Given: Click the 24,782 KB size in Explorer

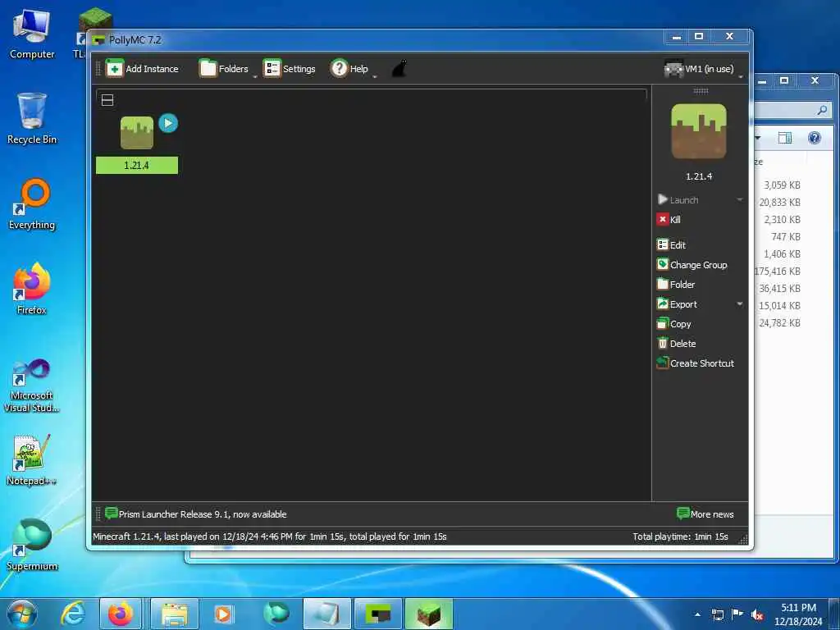Looking at the screenshot, I should (x=779, y=323).
